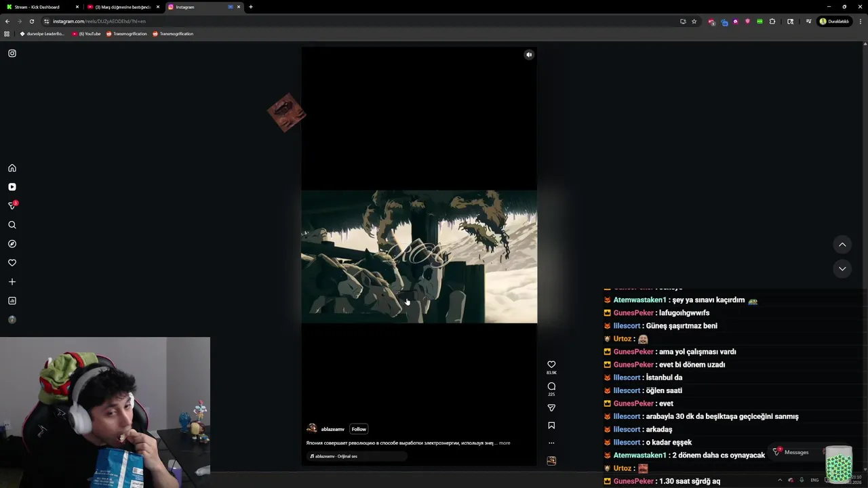Toggle the reel sound mute button
This screenshot has width=868, height=488.
click(529, 55)
